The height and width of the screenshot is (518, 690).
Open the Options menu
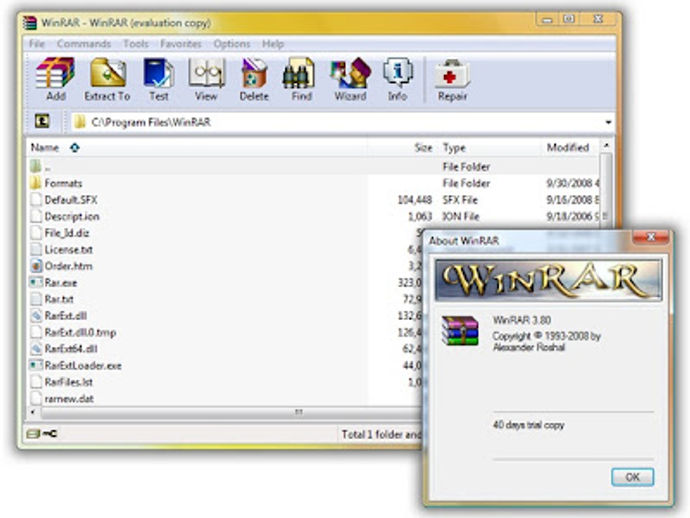(x=232, y=44)
